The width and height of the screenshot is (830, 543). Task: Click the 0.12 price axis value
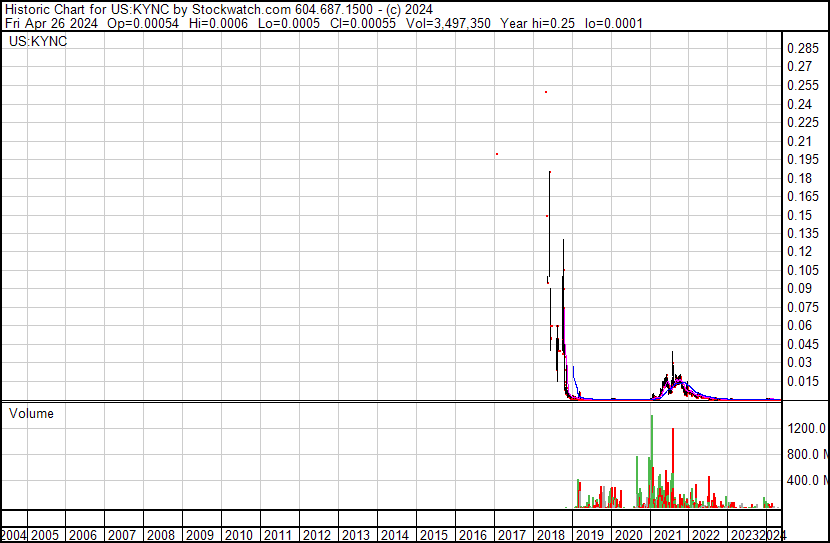800,251
